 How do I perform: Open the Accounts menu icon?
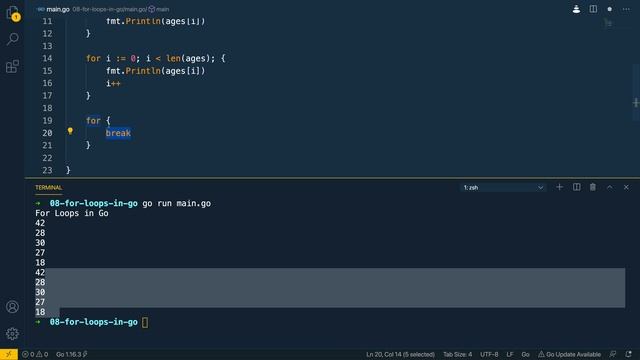12,307
